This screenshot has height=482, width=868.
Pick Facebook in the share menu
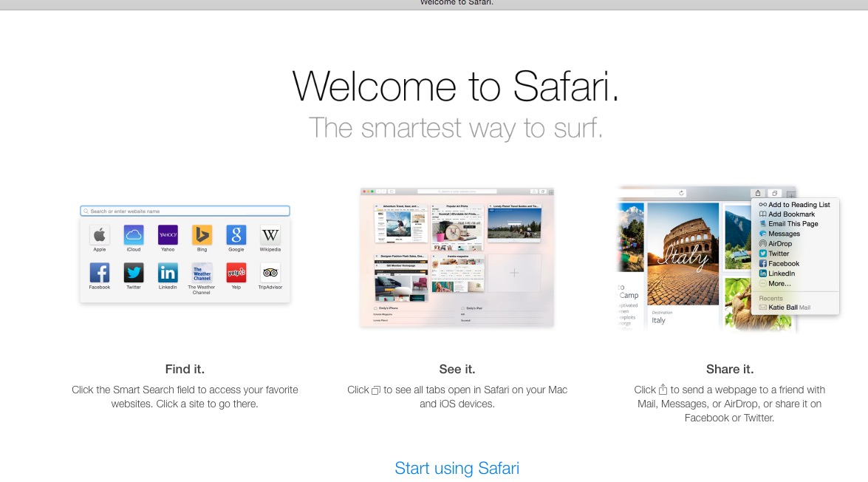779,264
